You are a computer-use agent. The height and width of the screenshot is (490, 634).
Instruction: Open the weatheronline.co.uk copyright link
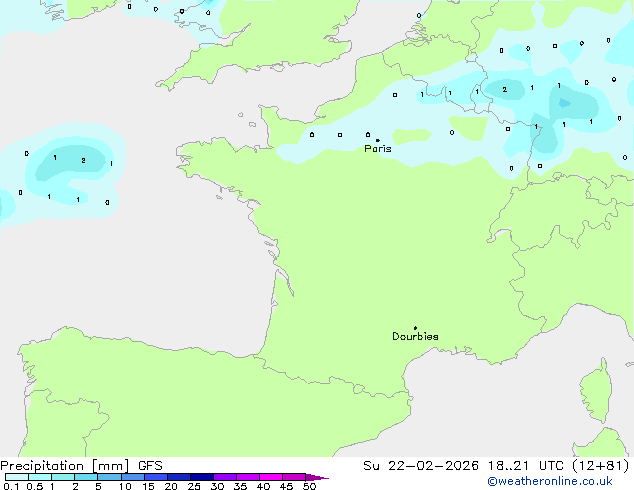tap(550, 481)
